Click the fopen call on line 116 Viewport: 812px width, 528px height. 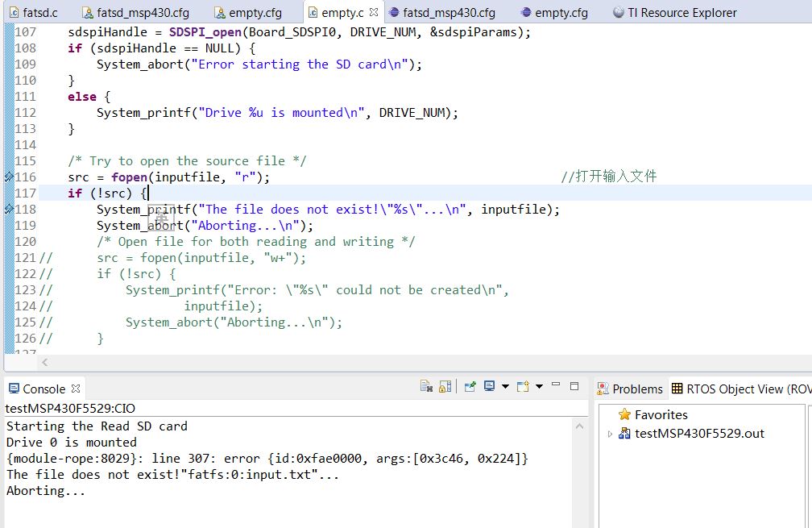tap(130, 177)
